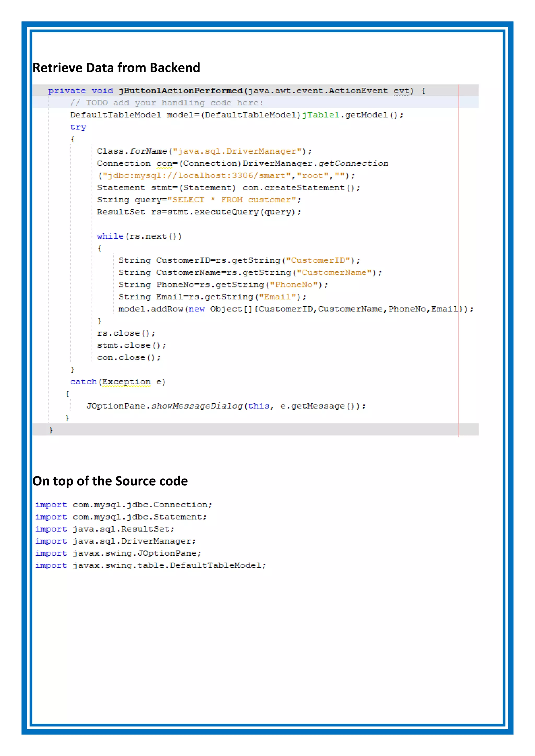The height and width of the screenshot is (756, 535).
Task: Click the import javax.swing.JOptionPane line
Action: (x=118, y=553)
